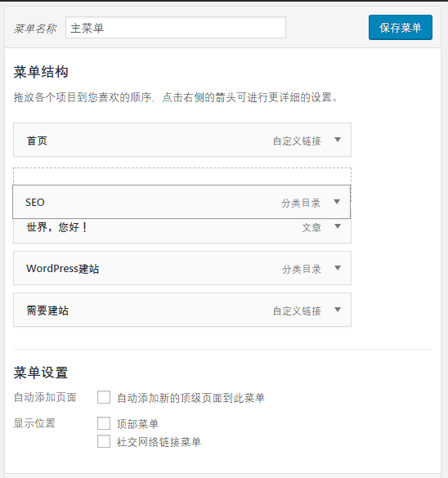Click 分类目录 label on WordPress建站 row
Screen dimensions: 448x478
(x=302, y=269)
